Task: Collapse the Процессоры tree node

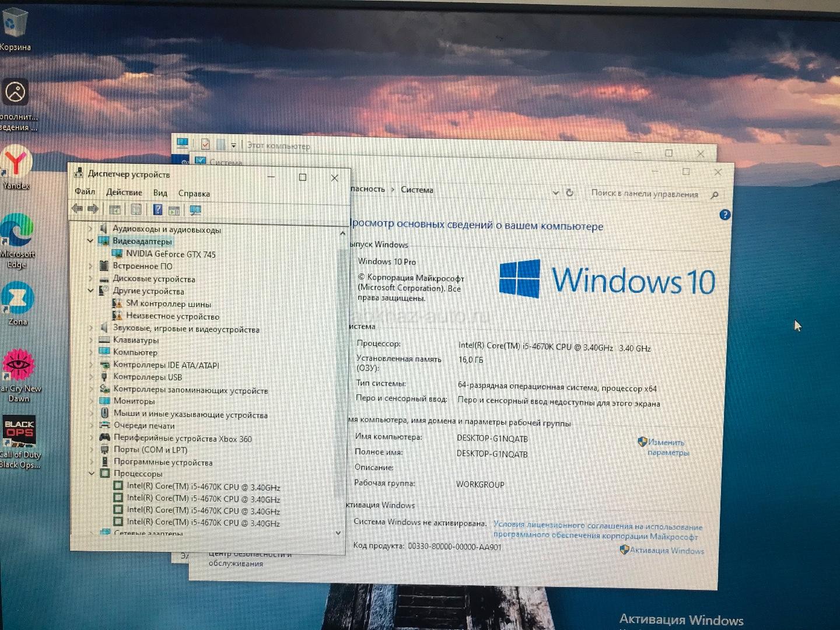Action: pyautogui.click(x=92, y=474)
